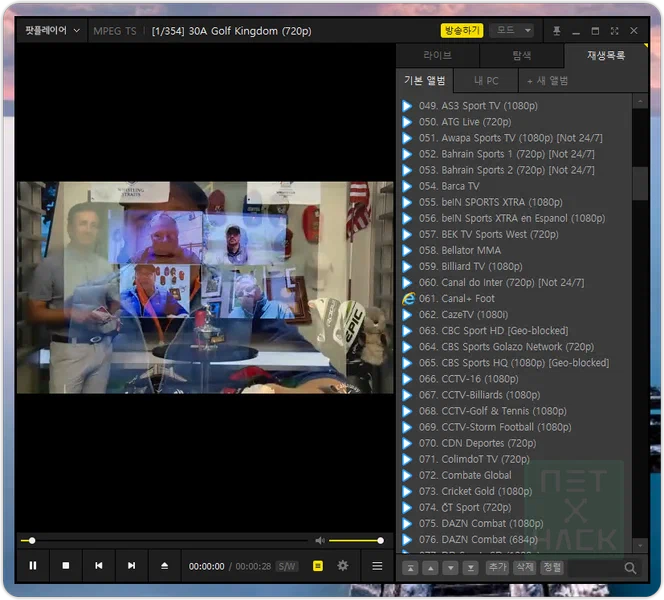
Task: Select the 내 PC tab
Action: 486,80
